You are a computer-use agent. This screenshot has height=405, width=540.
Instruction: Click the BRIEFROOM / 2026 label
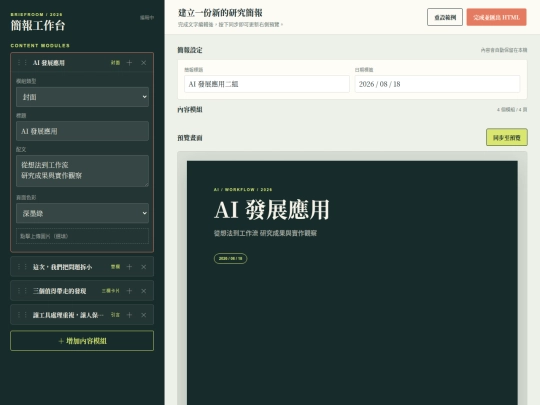(x=37, y=14)
